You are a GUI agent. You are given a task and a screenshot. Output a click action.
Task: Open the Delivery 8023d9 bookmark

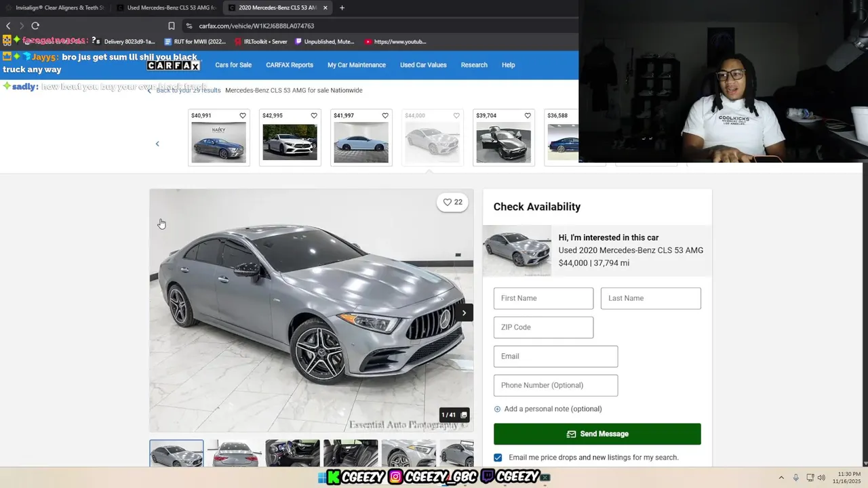124,41
